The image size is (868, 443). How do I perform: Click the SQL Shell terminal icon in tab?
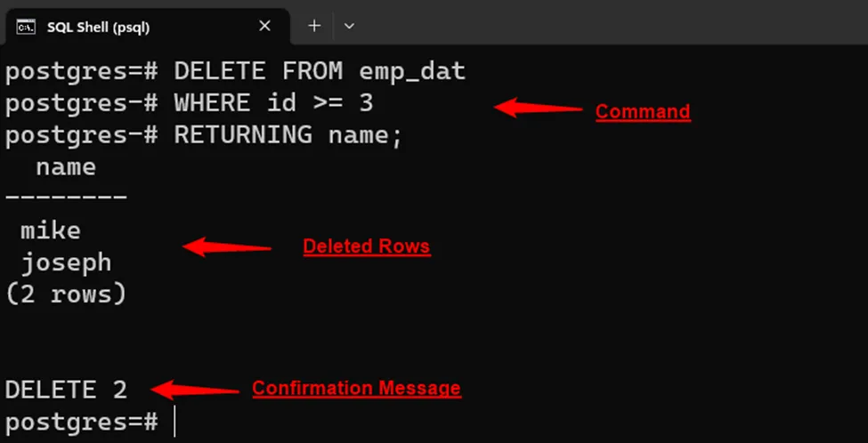point(26,27)
